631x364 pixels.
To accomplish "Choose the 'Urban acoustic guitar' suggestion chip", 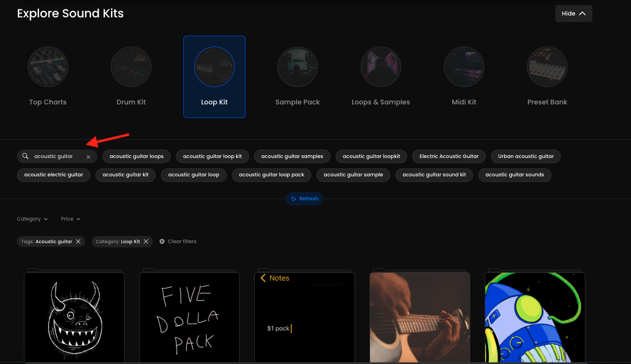I will click(526, 156).
